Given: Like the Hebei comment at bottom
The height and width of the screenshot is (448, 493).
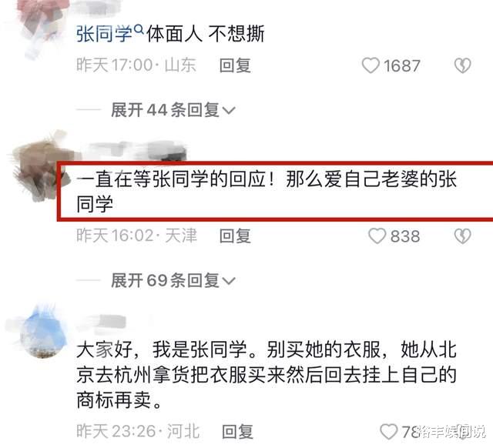Looking at the screenshot, I should coord(388,431).
